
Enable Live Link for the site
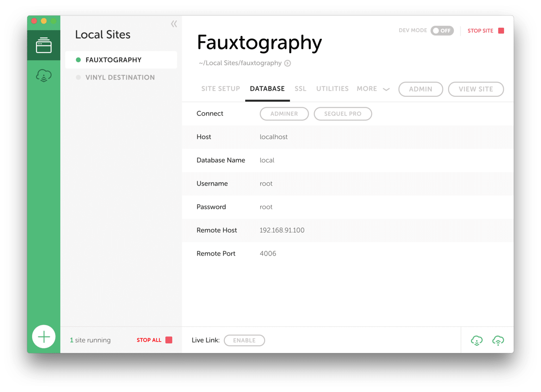tap(244, 340)
